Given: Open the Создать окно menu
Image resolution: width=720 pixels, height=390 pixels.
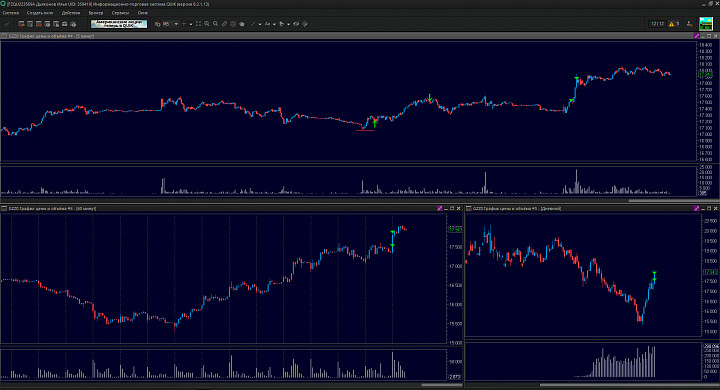Looking at the screenshot, I should (x=40, y=13).
